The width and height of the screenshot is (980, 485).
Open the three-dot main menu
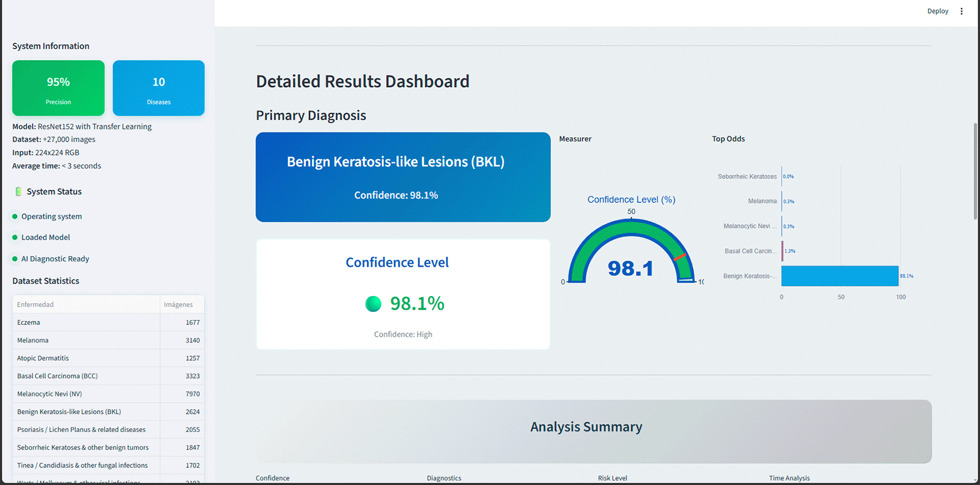coord(962,11)
